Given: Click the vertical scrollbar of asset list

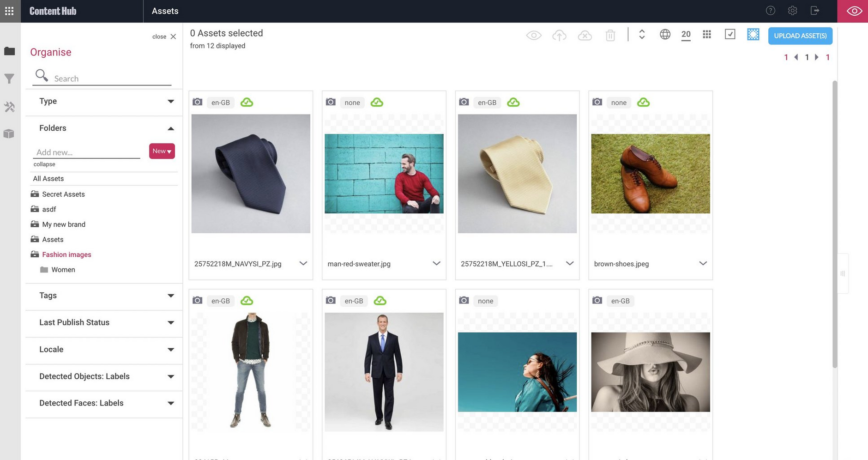Looking at the screenshot, I should (835, 224).
